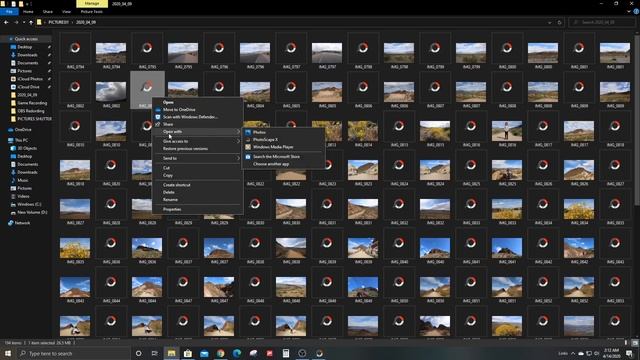Expand the Give access to submenu

[238, 141]
